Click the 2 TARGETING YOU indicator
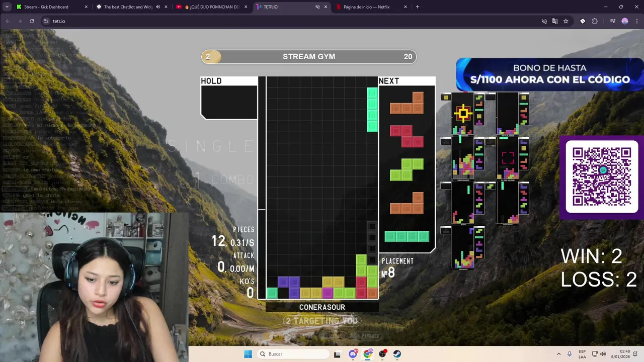Viewport: 644px width, 362px height. click(322, 321)
